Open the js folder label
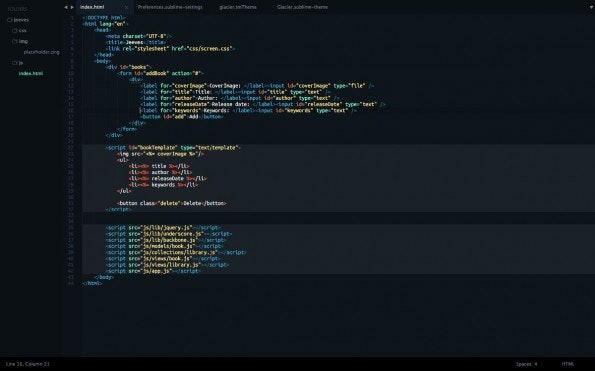The image size is (595, 371). 21,63
